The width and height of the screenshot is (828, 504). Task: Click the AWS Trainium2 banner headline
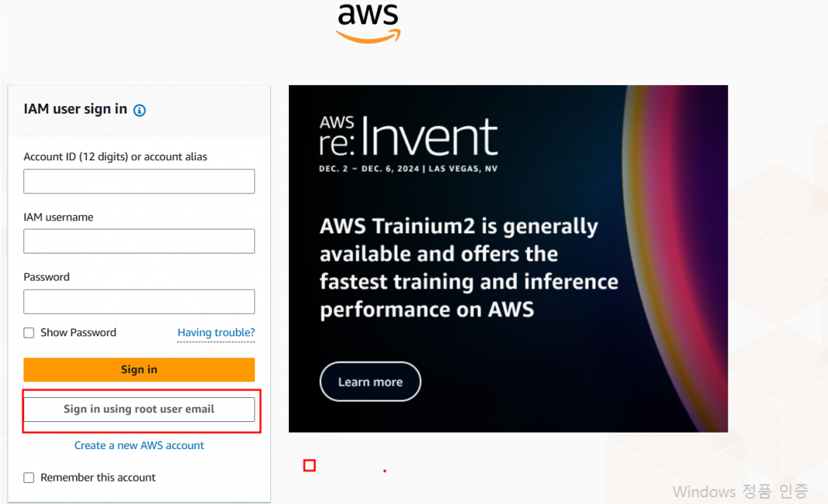469,268
